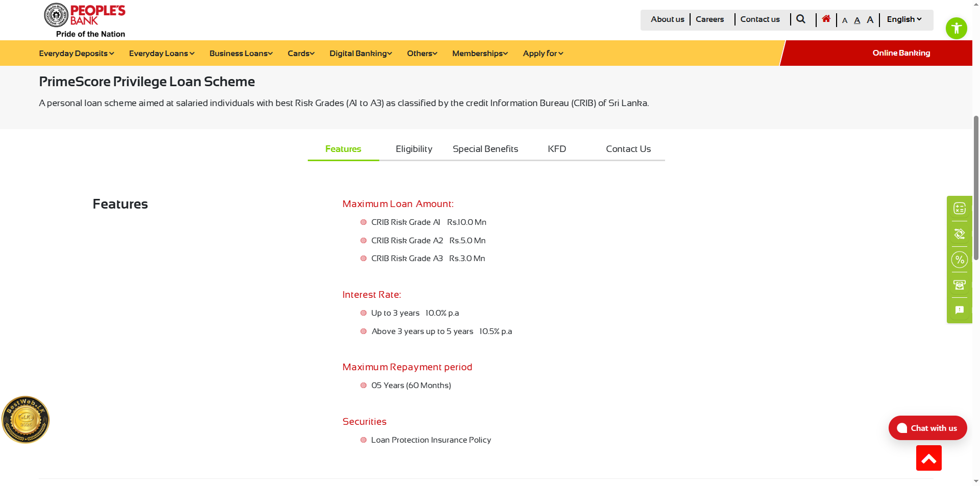Screen dimensions: 980x486
Task: Select the medium underlined font size A
Action: [x=857, y=20]
